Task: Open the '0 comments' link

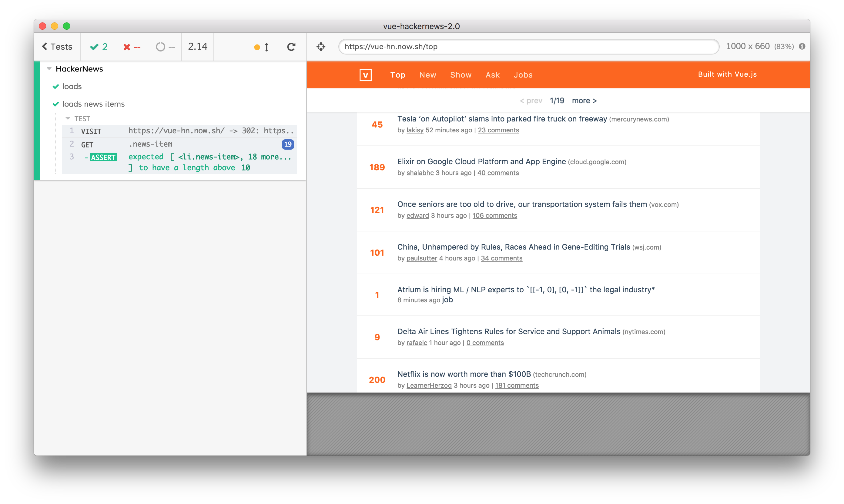Action: coord(485,343)
